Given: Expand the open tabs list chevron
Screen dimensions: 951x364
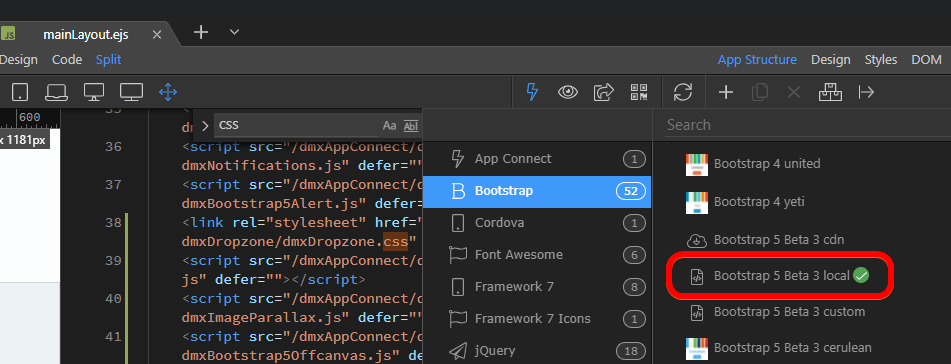Looking at the screenshot, I should pyautogui.click(x=235, y=32).
